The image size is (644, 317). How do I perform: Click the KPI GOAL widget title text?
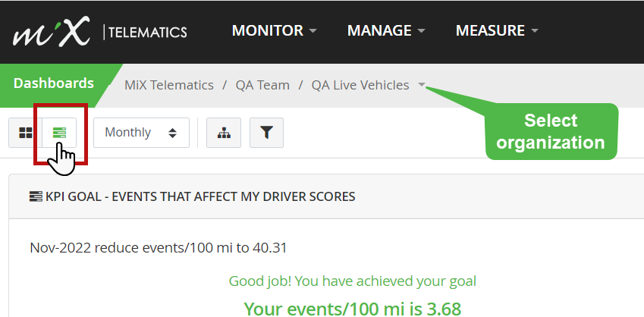coord(200,196)
